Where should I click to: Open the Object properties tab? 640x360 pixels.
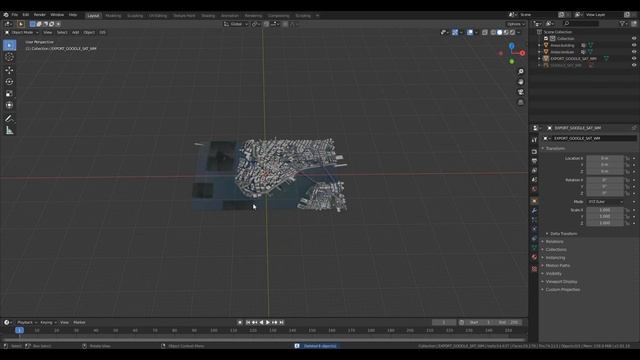click(x=534, y=201)
